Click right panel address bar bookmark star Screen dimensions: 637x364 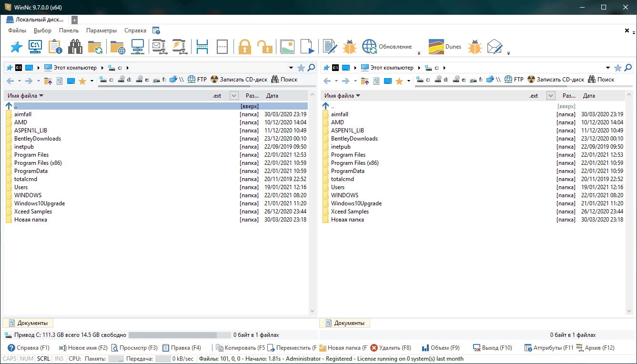[x=618, y=68]
